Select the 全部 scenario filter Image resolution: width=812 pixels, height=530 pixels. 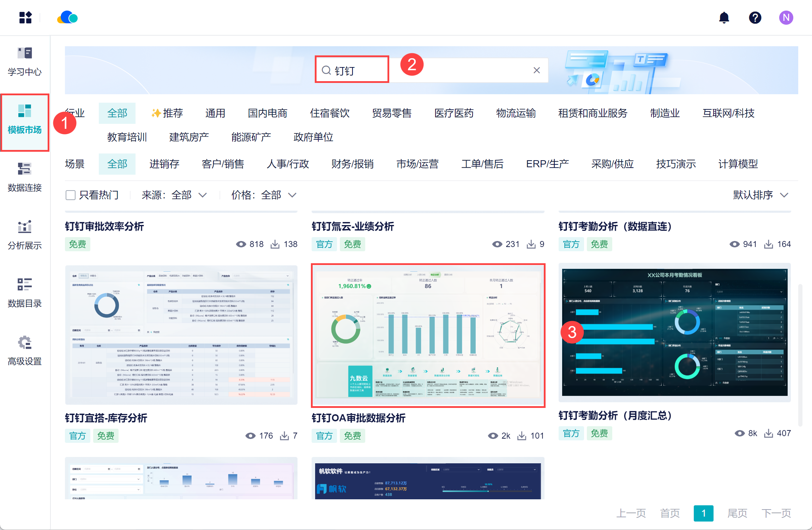tap(117, 164)
